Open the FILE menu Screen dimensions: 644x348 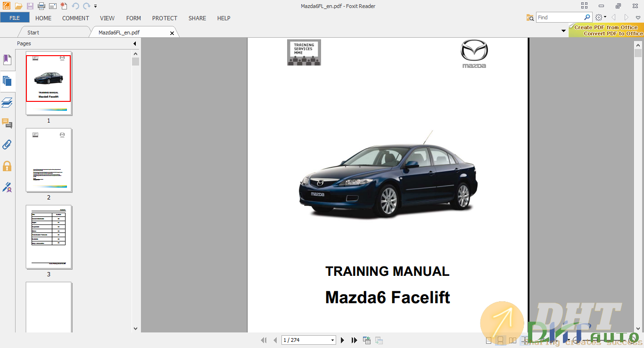coord(15,18)
